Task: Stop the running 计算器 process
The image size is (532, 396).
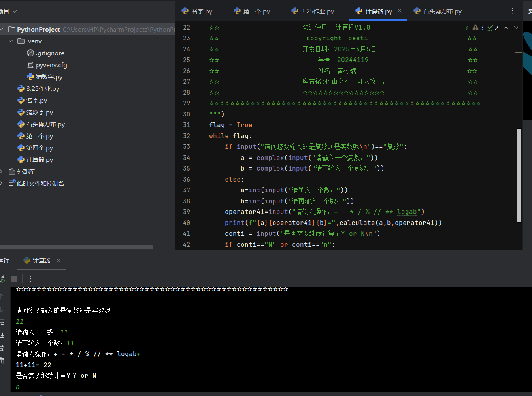Action: tap(14, 279)
